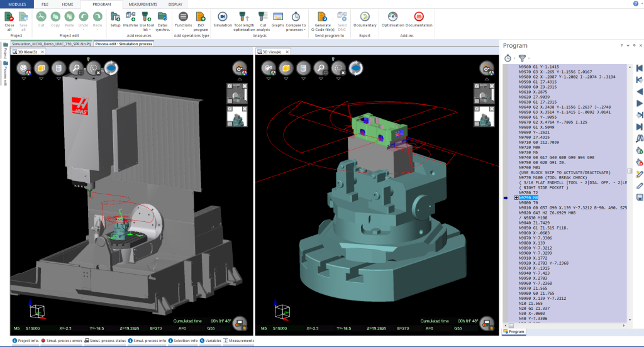Click the Optimisation add-in icon

tap(392, 17)
